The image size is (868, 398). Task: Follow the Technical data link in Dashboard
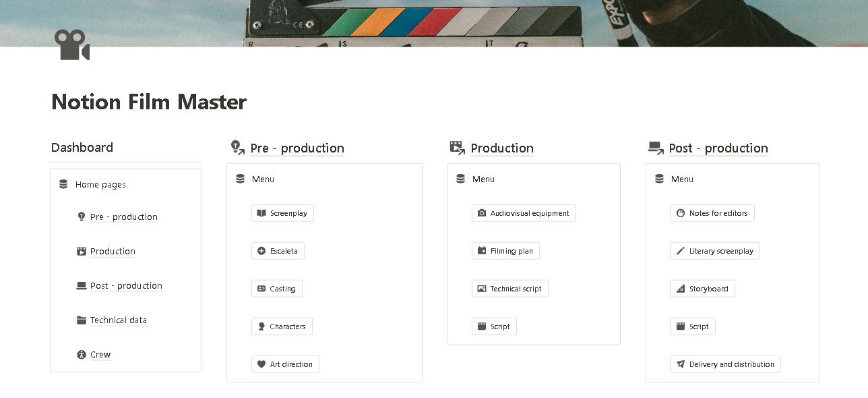pos(119,320)
